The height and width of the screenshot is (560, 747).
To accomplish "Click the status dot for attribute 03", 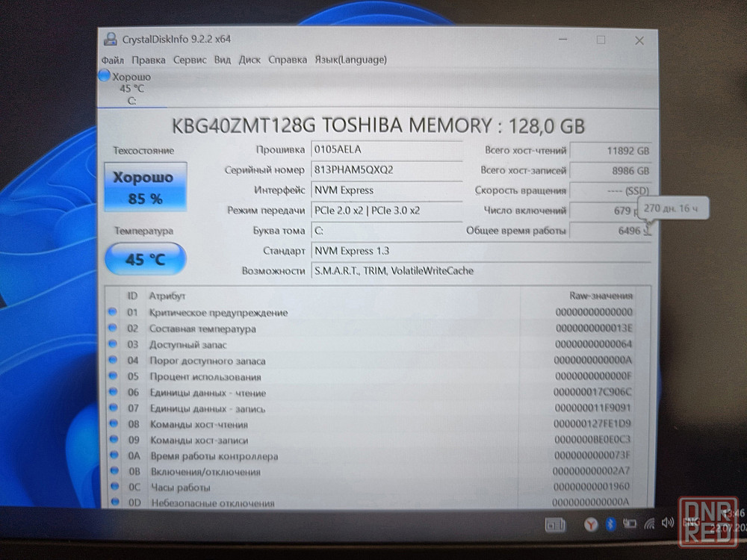I will (x=113, y=343).
